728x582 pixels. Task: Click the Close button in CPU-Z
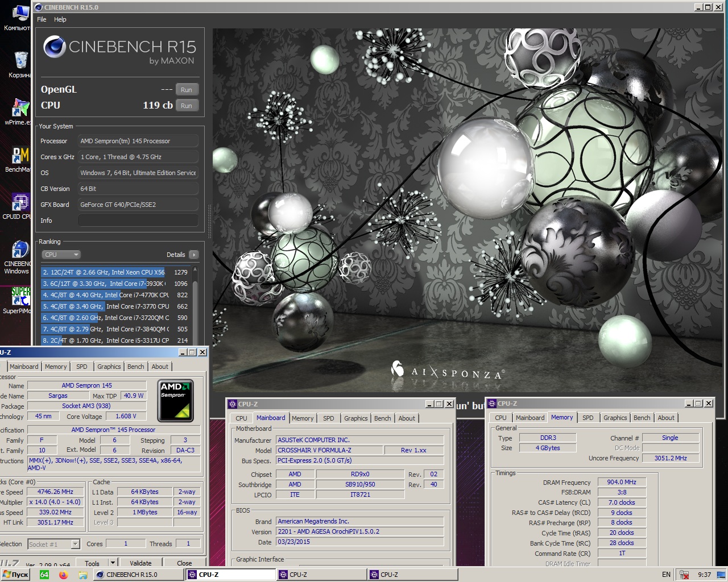[184, 563]
